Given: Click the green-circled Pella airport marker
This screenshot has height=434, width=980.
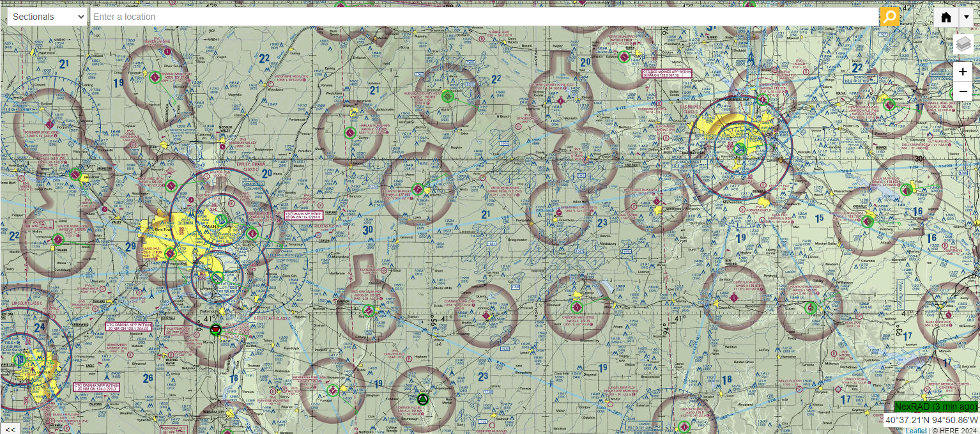Looking at the screenshot, I should click(907, 189).
